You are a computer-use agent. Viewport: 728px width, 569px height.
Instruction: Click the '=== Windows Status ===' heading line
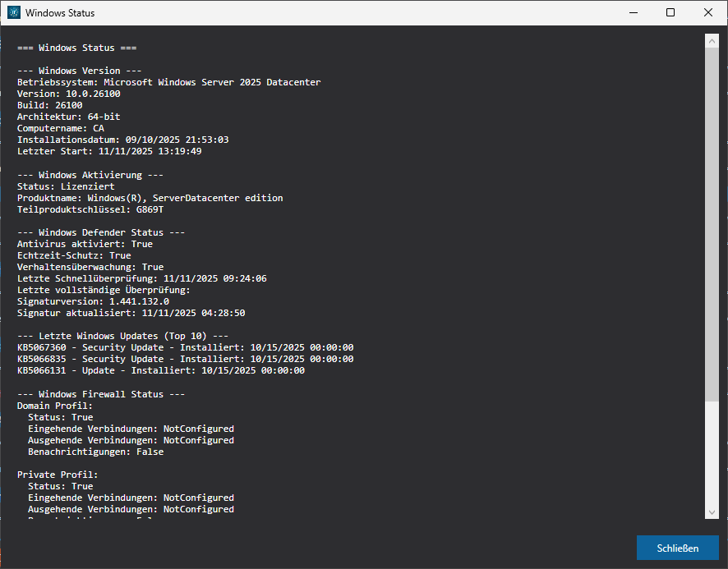71,48
